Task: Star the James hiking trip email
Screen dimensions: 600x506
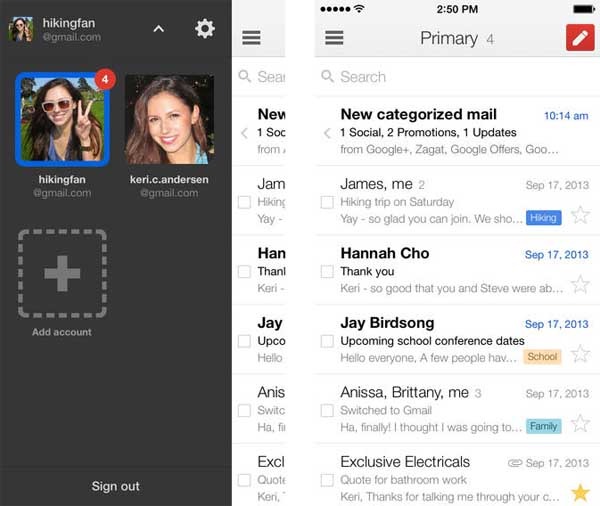Action: coord(580,215)
